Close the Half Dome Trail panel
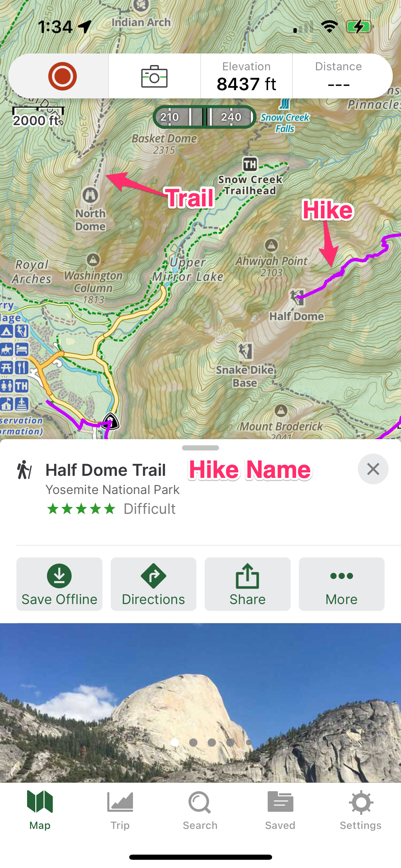Screen dimensions: 401x868 pyautogui.click(x=373, y=469)
